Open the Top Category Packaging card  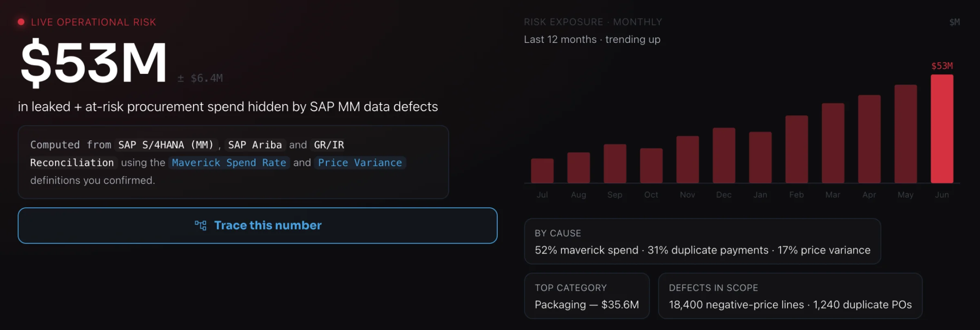tap(587, 296)
